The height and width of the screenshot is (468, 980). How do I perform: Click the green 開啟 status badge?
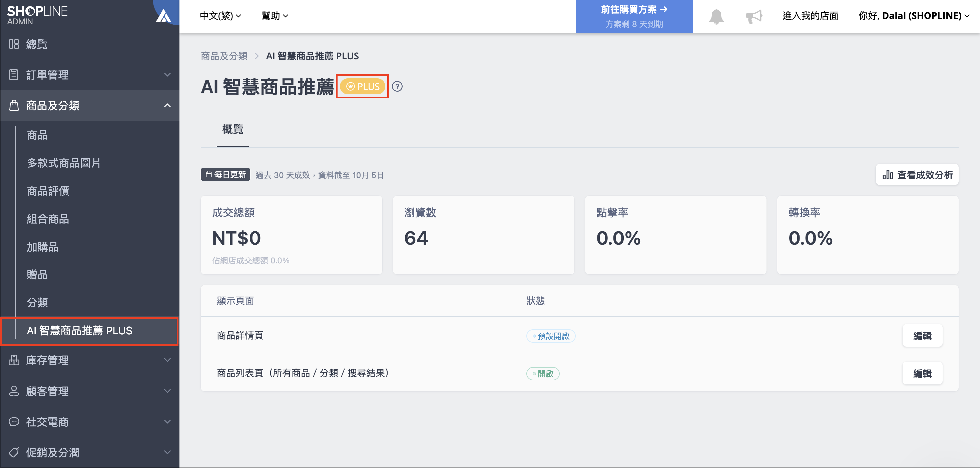pyautogui.click(x=543, y=374)
